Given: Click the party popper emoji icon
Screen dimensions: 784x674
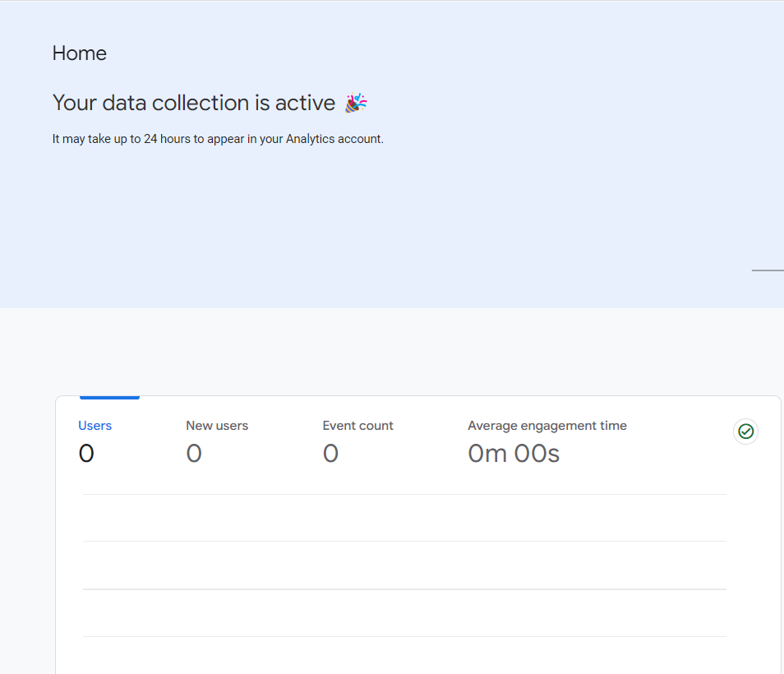Looking at the screenshot, I should [356, 103].
